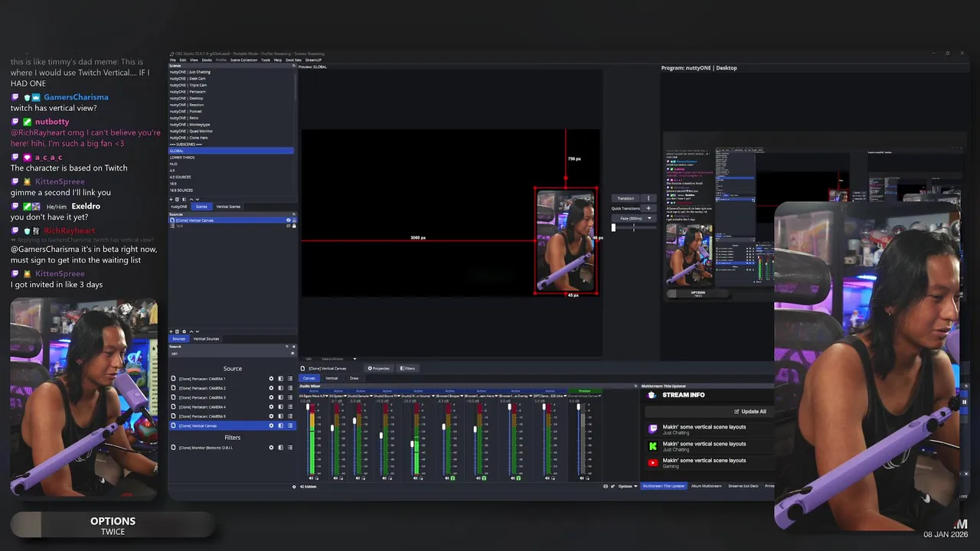Select the Vertical tab next to Canvas
The image size is (980, 551).
(332, 378)
